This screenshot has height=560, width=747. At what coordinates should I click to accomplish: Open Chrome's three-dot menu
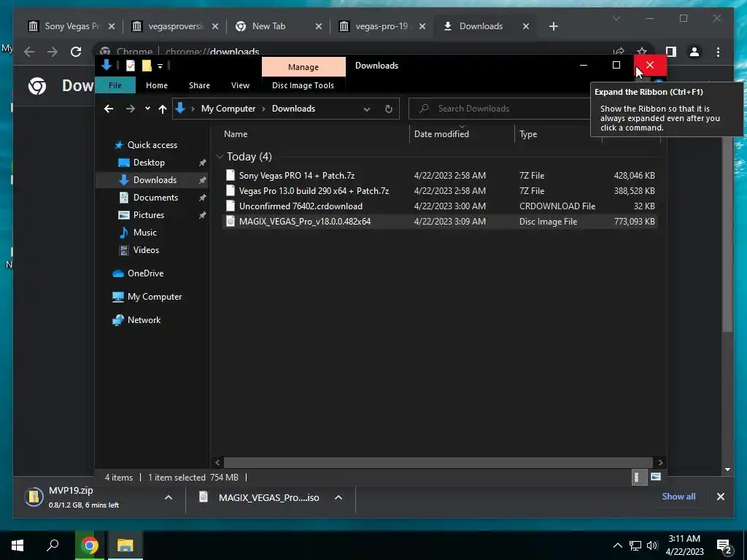pyautogui.click(x=718, y=52)
